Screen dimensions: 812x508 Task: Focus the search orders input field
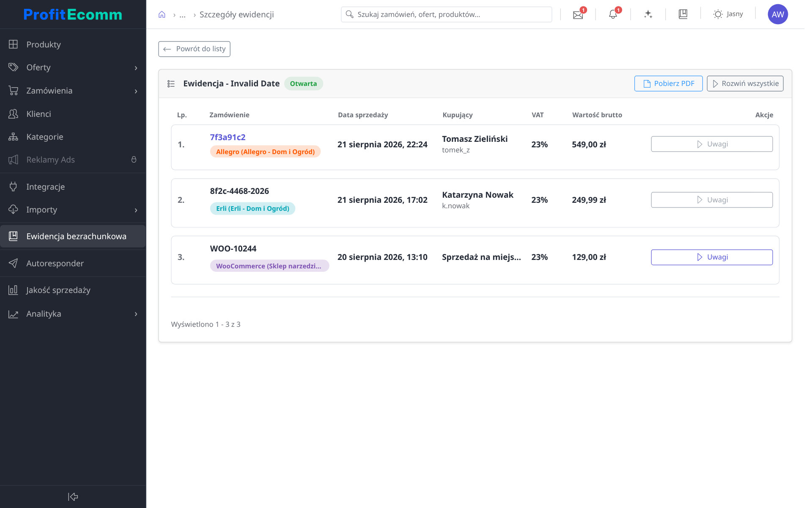[x=446, y=14]
